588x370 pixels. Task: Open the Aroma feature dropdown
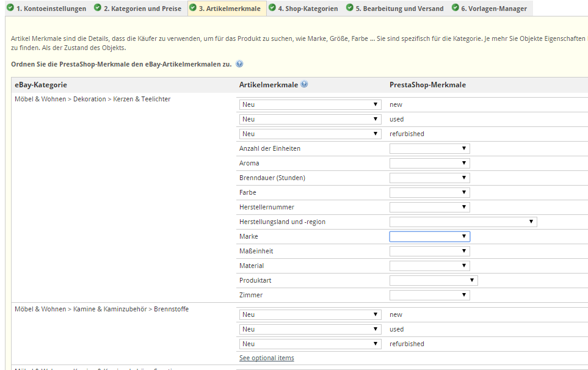[429, 163]
